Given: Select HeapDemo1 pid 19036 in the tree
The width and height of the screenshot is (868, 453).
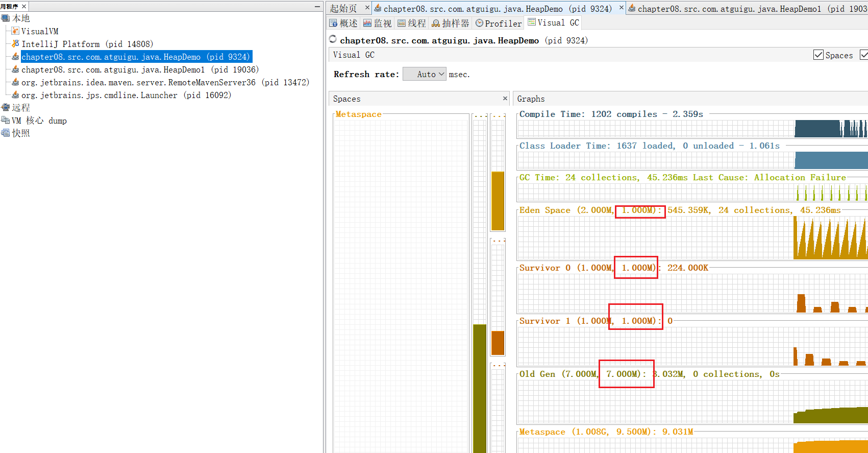Looking at the screenshot, I should 139,69.
